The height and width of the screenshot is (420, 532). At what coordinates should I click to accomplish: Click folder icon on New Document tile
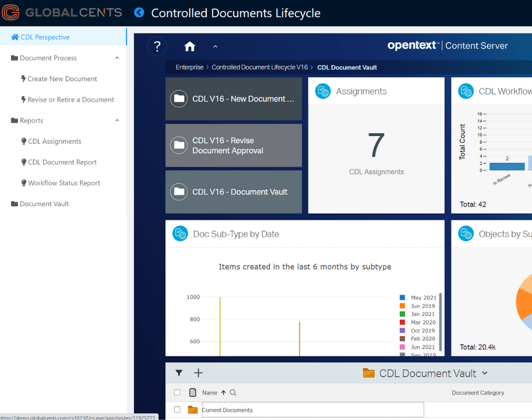pos(179,99)
